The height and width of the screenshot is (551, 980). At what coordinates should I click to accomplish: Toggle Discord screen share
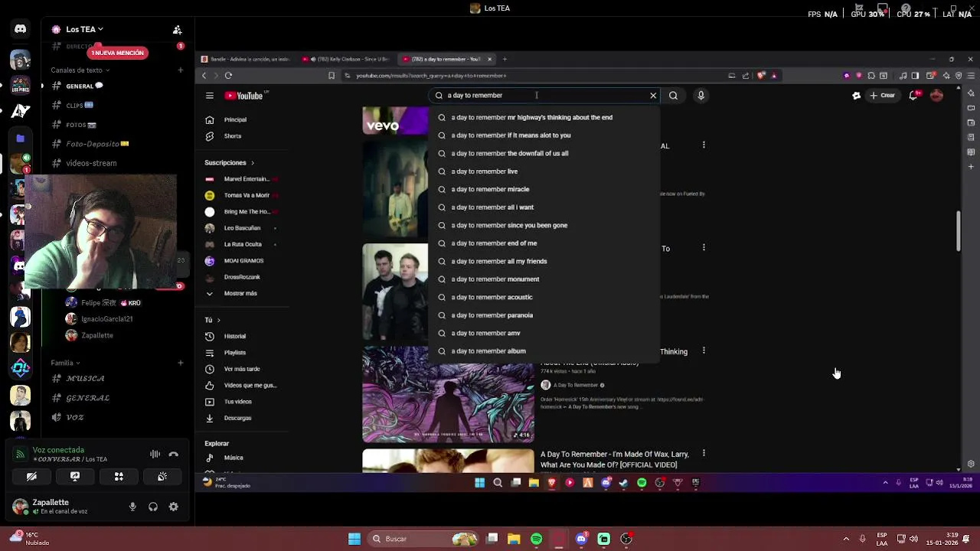[75, 476]
